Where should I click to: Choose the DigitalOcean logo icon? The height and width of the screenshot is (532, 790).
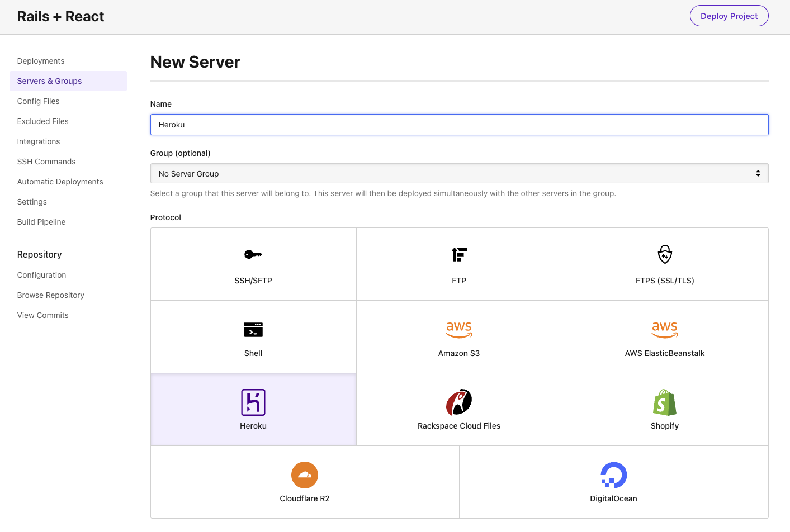[x=614, y=475]
